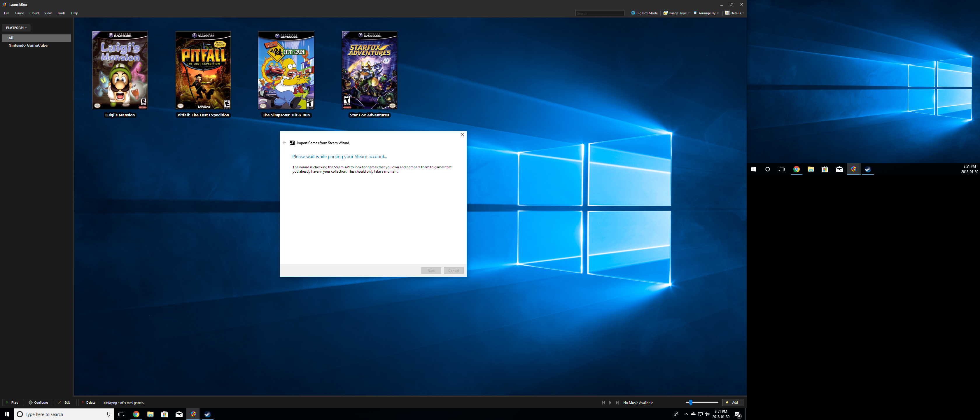Screen dimensions: 980x420
Task: Select the All platform filter
Action: coord(36,38)
